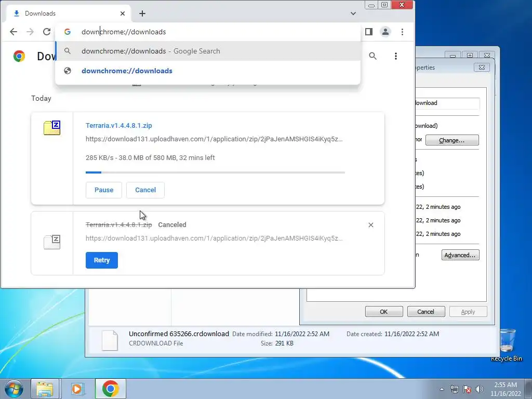Screen dimensions: 532x399
Task: Pause the Terraria download
Action: click(x=104, y=190)
